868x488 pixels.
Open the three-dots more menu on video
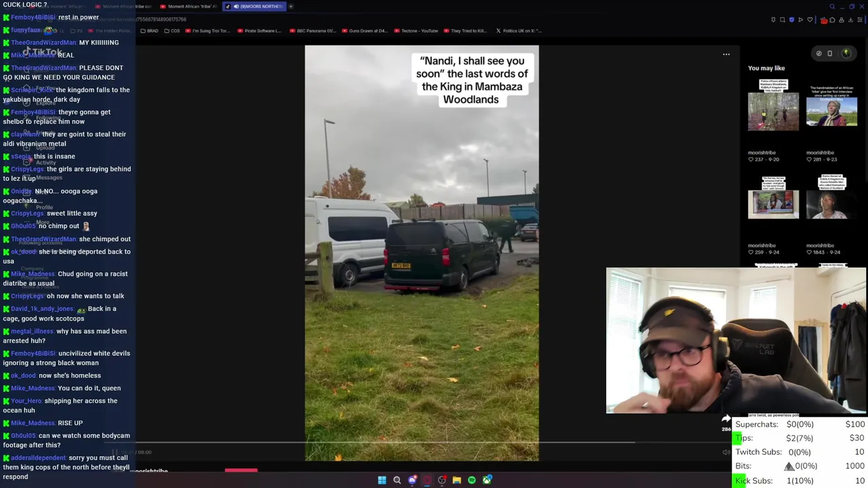click(x=726, y=54)
